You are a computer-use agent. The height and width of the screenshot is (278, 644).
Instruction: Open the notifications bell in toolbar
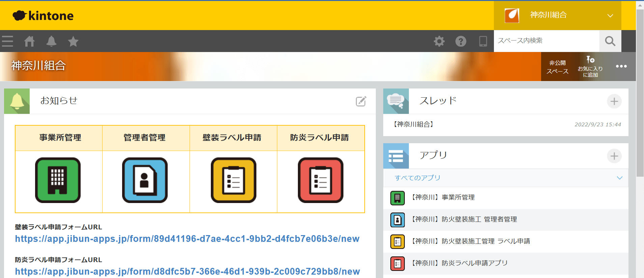(51, 41)
